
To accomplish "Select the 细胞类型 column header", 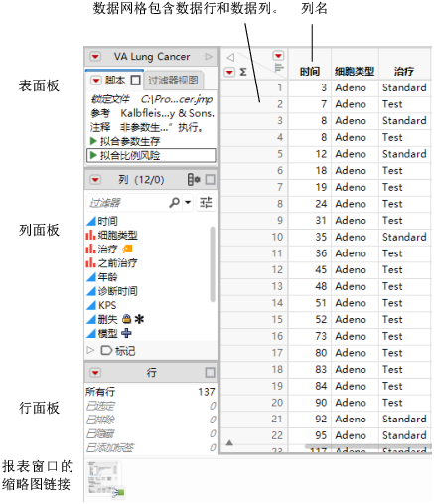I will (355, 71).
